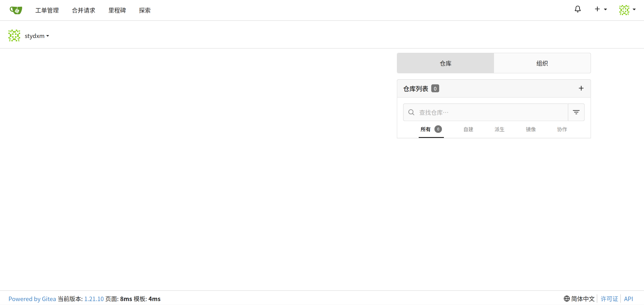Select the 仓库 tab

[445, 63]
